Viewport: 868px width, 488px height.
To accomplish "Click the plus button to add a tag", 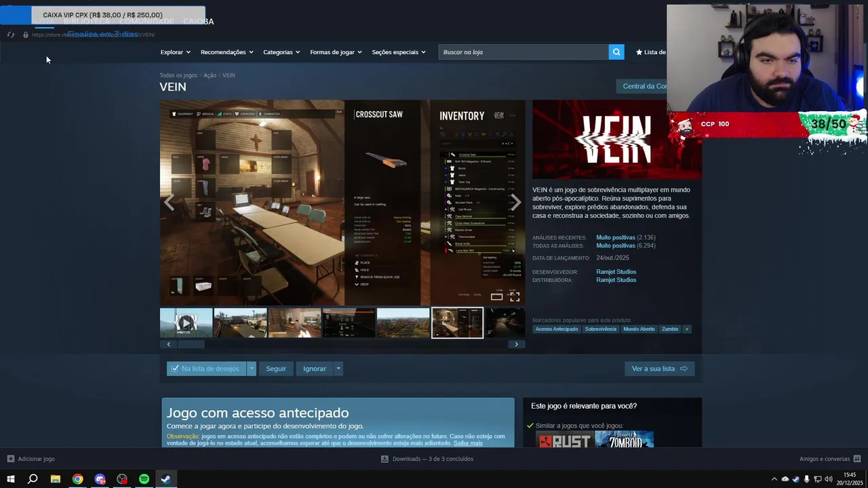I will point(686,329).
